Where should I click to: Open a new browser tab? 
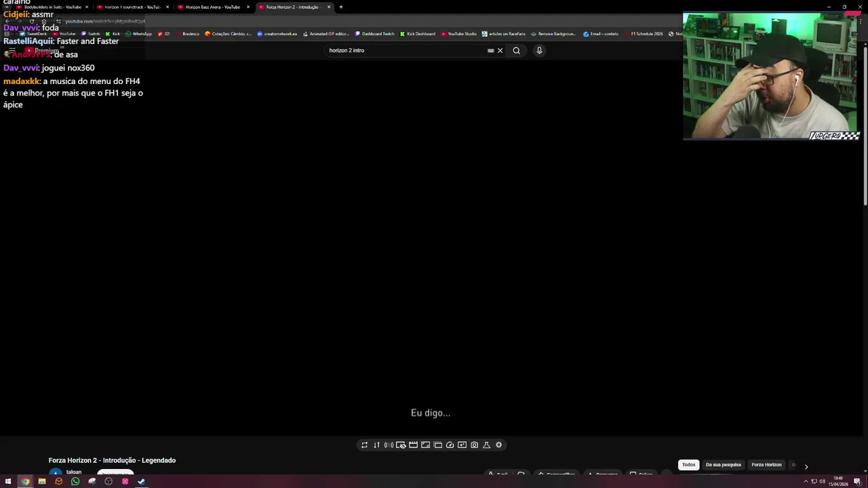pyautogui.click(x=340, y=7)
